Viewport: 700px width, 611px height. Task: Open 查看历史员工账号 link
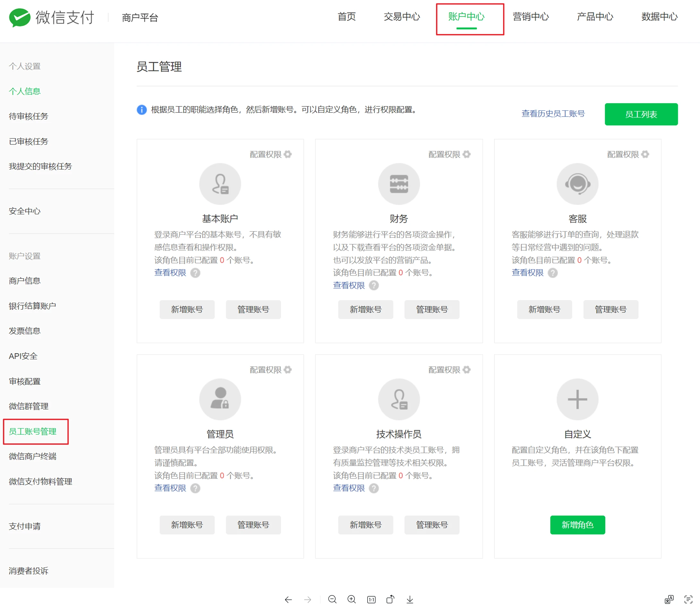click(553, 113)
